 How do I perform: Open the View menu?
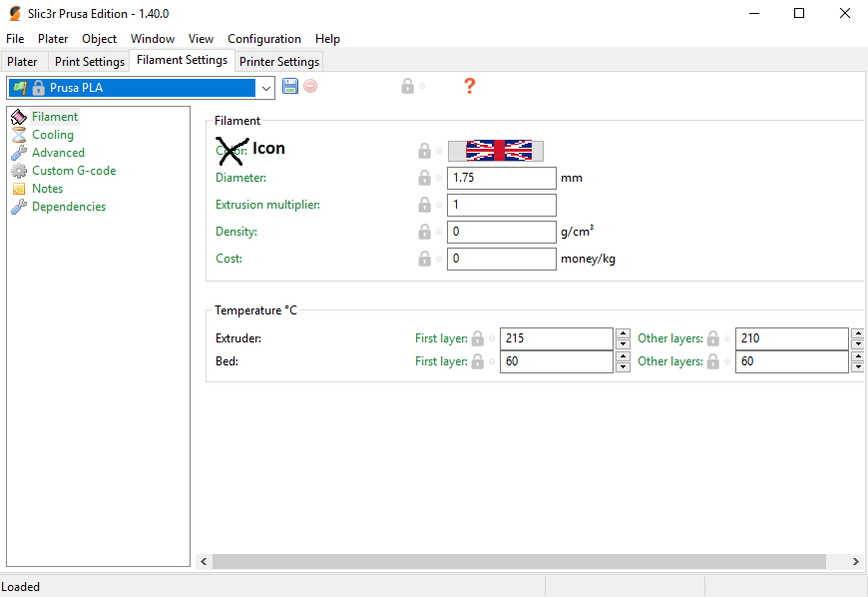point(201,39)
